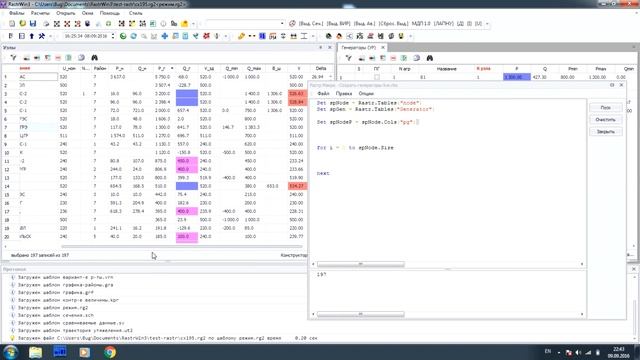
Task: Click the spreadsheet table icon in top toolbar
Action: point(153,24)
